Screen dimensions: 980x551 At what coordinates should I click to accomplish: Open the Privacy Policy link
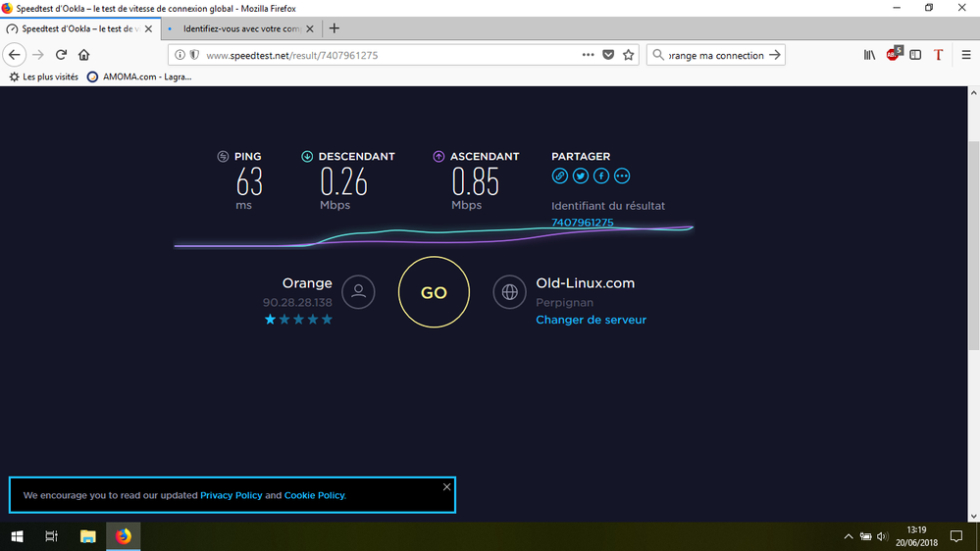tap(232, 495)
